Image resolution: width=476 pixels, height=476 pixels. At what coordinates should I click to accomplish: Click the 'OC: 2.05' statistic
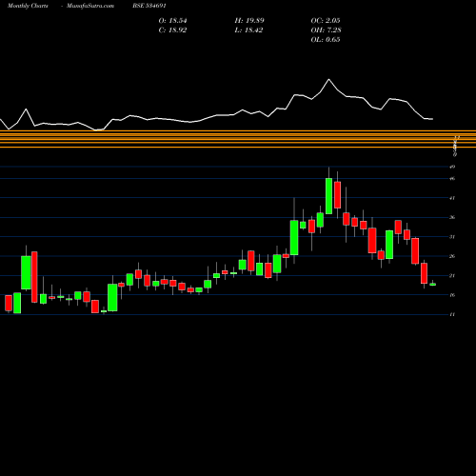[326, 21]
